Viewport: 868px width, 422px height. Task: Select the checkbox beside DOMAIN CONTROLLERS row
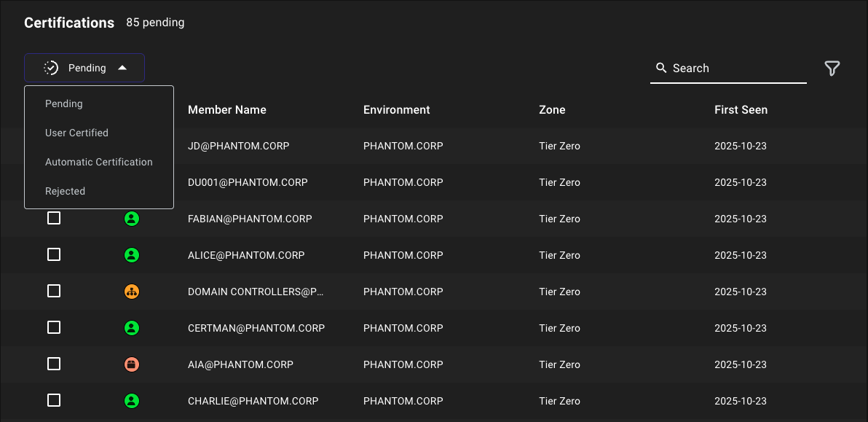pos(54,291)
